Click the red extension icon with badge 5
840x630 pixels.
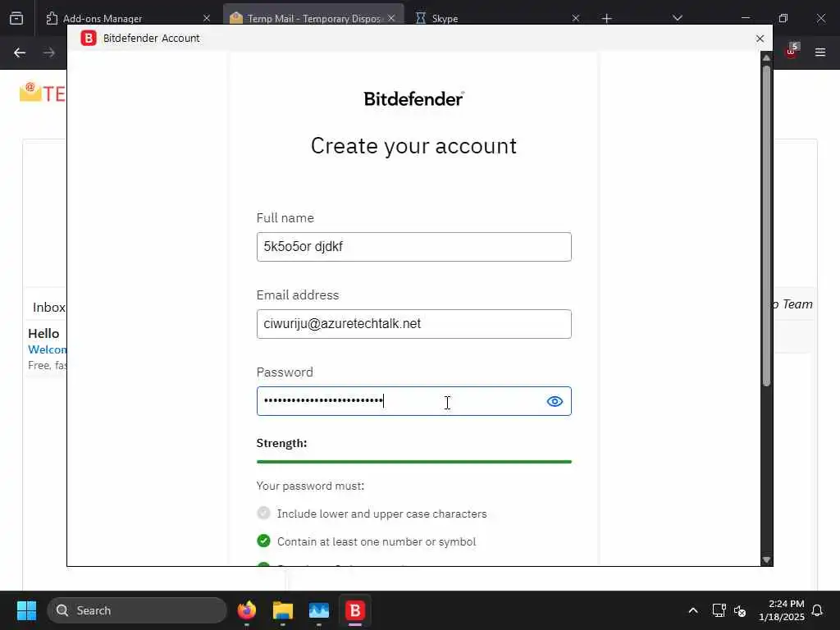pyautogui.click(x=792, y=51)
